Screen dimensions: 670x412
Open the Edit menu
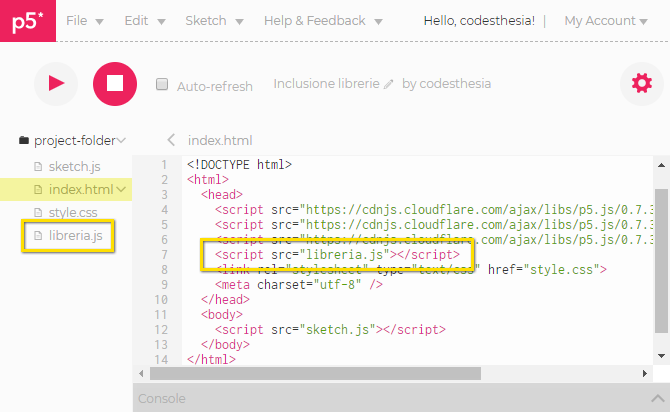coord(144,21)
